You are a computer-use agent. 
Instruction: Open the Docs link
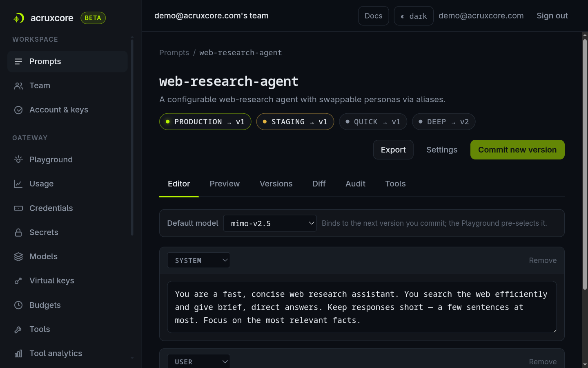[374, 16]
